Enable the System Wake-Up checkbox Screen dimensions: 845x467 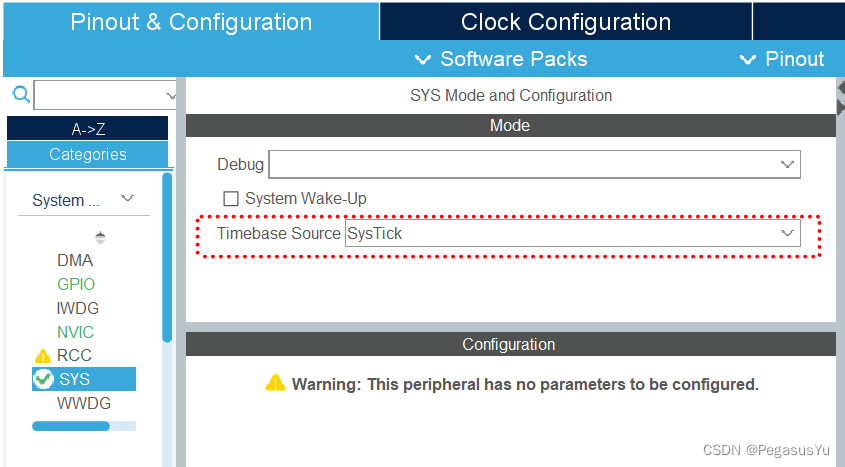coord(231,199)
